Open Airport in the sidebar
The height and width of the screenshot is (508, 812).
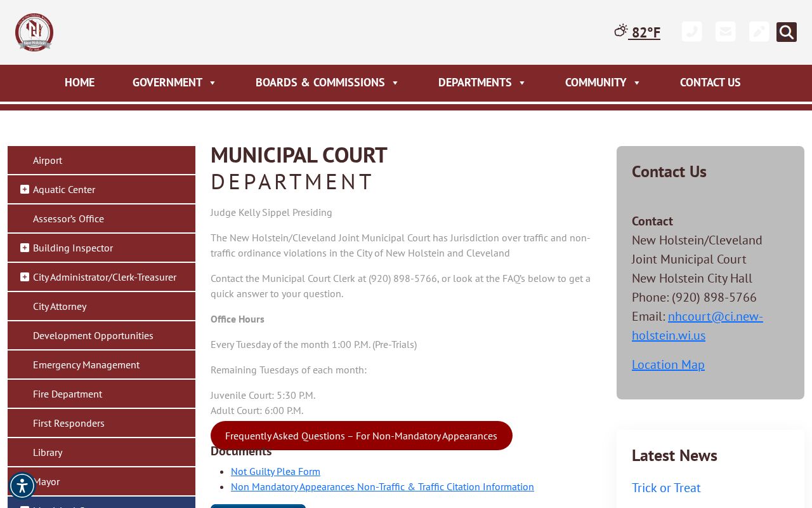[x=101, y=160]
